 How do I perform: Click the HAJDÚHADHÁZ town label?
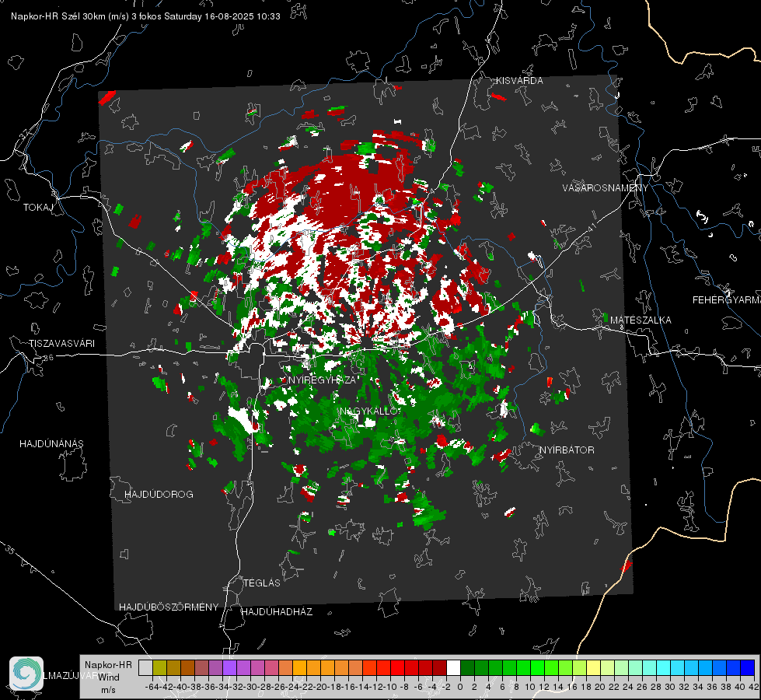tap(278, 612)
